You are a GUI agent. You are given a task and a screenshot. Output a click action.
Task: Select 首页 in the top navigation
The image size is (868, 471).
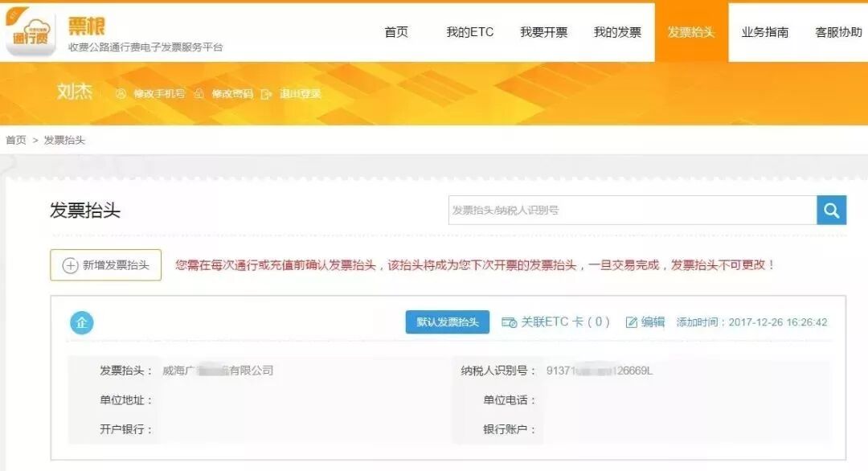pos(398,31)
